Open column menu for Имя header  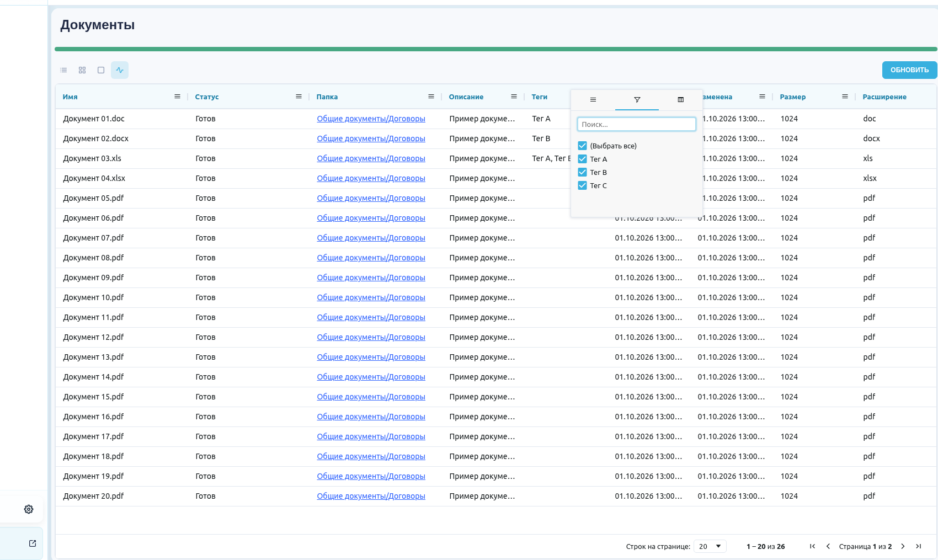pyautogui.click(x=177, y=97)
